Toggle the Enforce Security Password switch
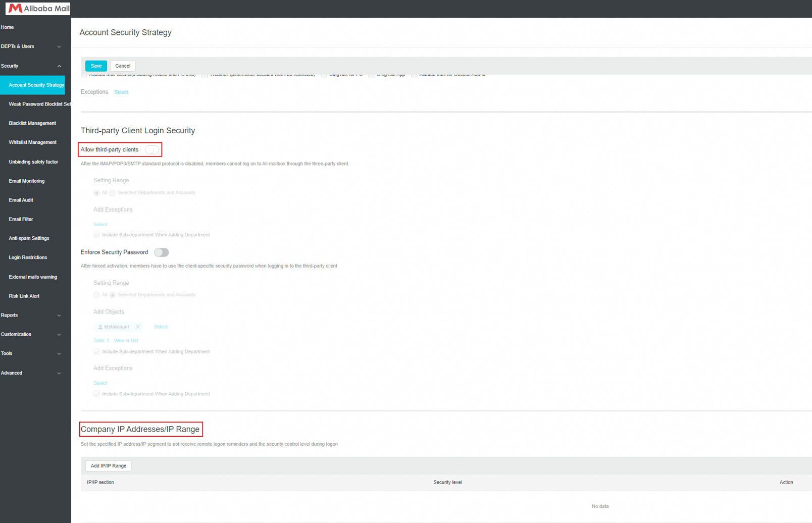Image resolution: width=812 pixels, height=523 pixels. point(162,252)
